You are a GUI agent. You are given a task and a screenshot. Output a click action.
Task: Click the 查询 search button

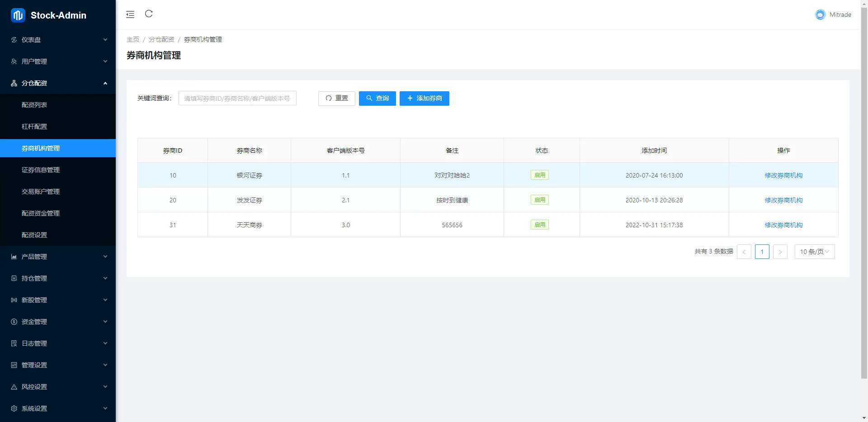click(377, 98)
